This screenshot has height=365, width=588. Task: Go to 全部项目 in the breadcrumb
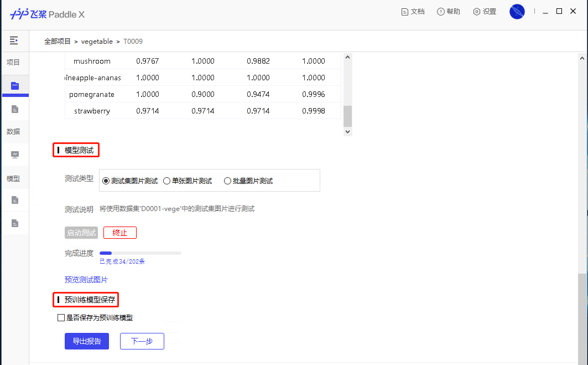coord(58,42)
